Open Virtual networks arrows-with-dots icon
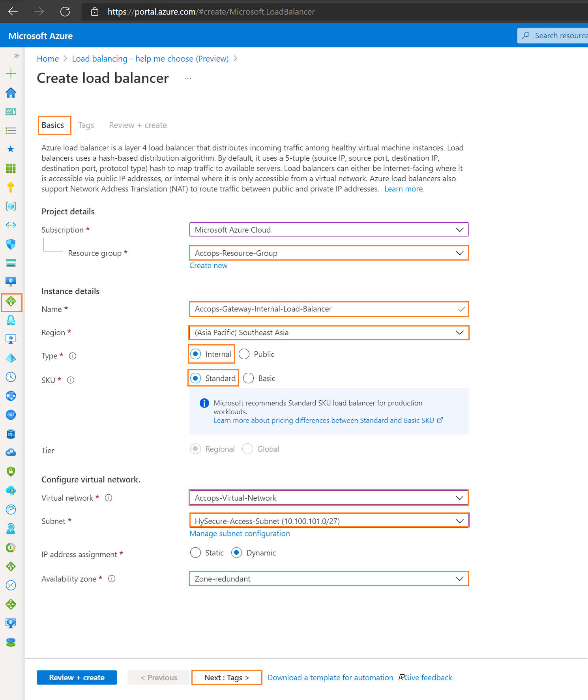Viewport: 588px width, 700px height. [x=11, y=225]
